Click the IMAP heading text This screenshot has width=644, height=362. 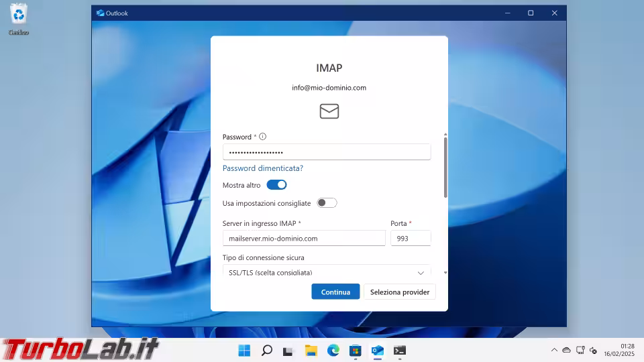point(329,68)
